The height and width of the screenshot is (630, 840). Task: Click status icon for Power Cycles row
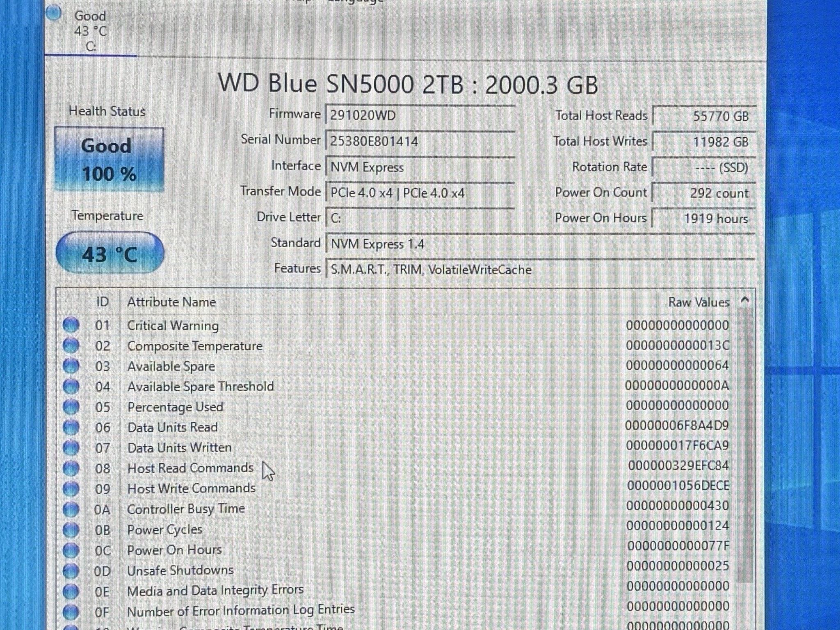click(71, 530)
